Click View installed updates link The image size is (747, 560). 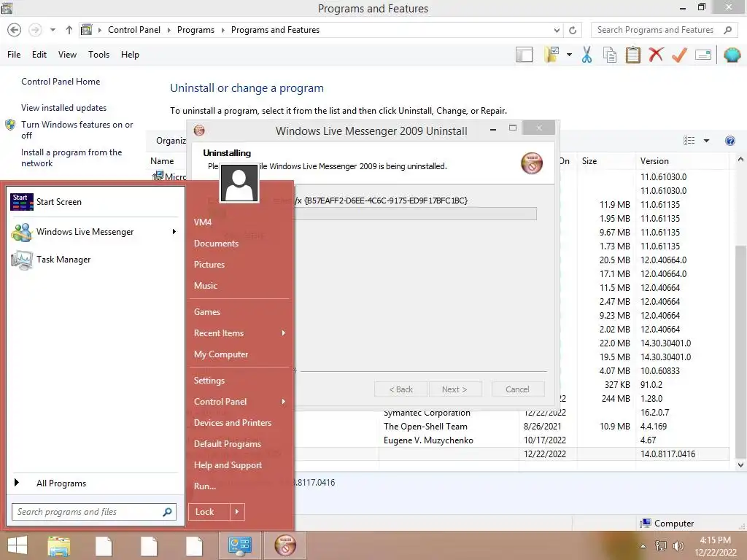(64, 108)
